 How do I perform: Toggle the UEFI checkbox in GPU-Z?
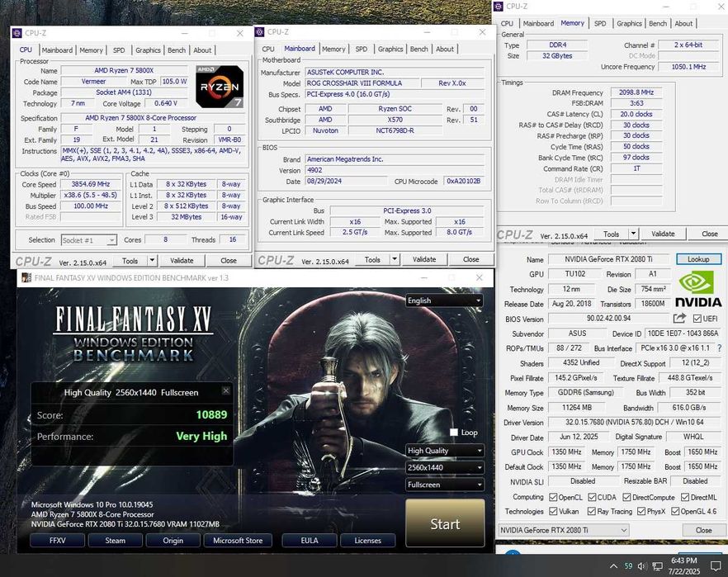pyautogui.click(x=697, y=319)
